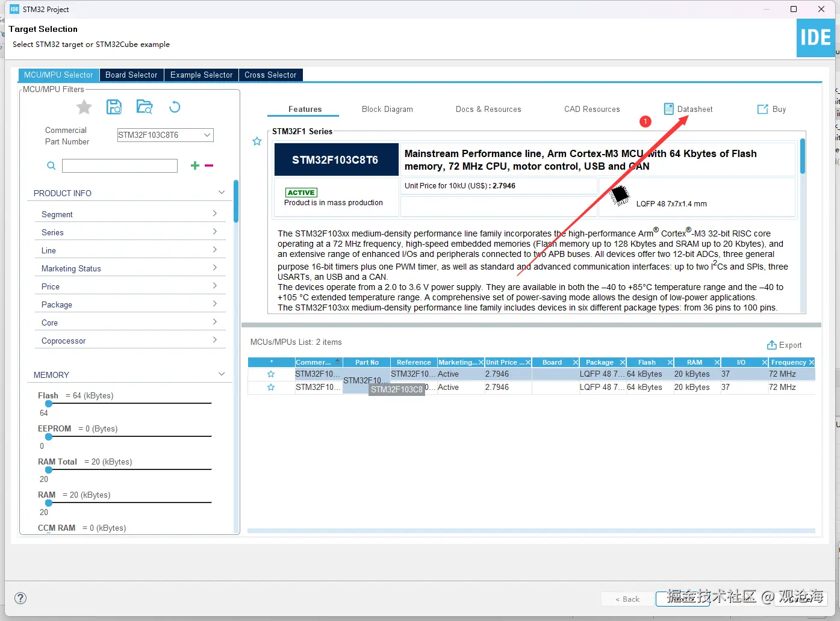Click the filters panel vertical scrollbar
Viewport: 840px width, 621px height.
(236, 202)
